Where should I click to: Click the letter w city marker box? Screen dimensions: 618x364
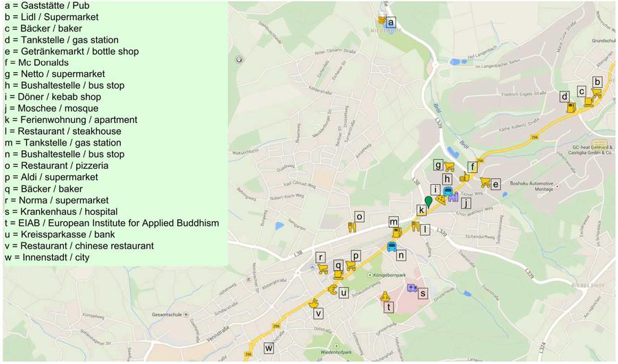[268, 348]
